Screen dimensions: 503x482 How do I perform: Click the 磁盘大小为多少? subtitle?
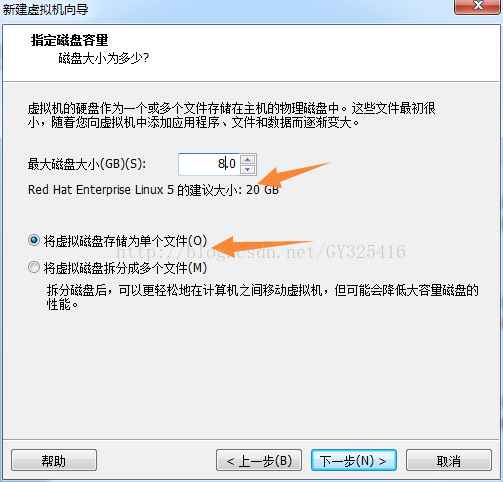click(104, 58)
